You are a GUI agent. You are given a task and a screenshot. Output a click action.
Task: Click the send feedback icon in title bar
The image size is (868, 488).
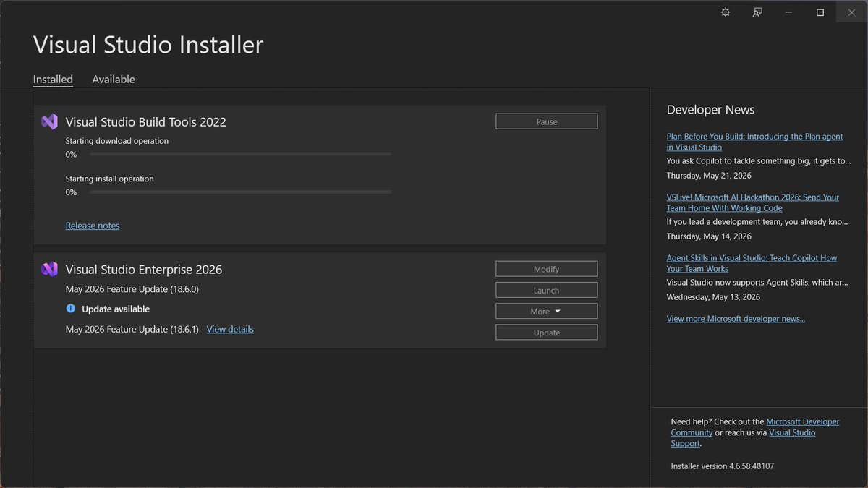coord(757,12)
